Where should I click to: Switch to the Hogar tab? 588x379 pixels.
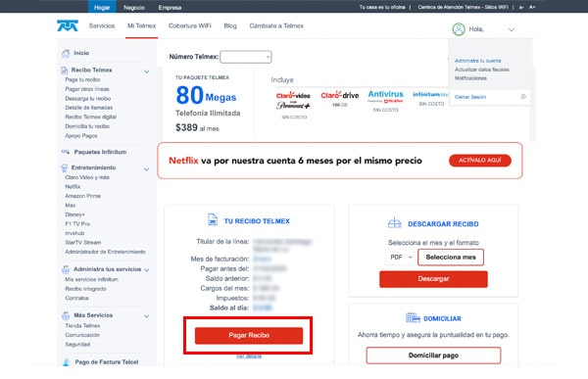pos(102,7)
